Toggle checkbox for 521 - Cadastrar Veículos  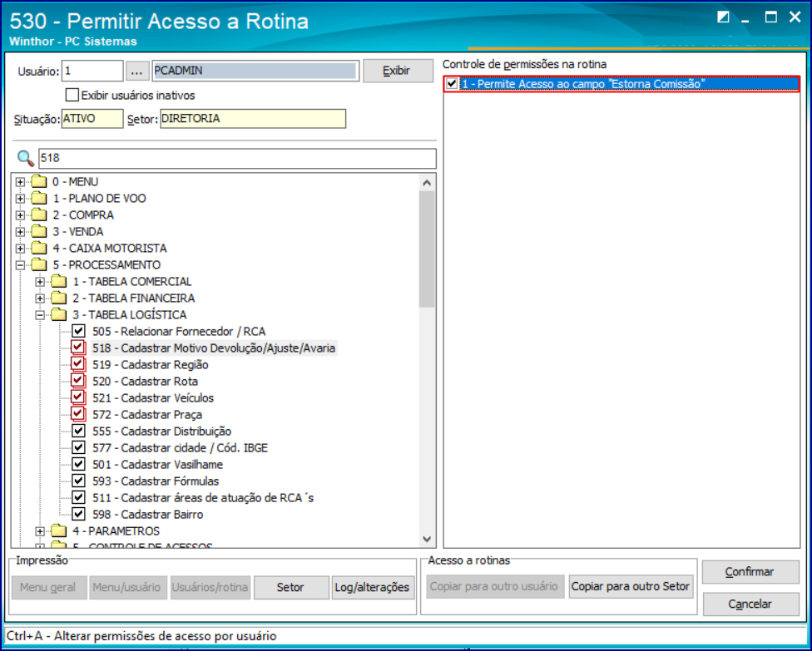78,397
